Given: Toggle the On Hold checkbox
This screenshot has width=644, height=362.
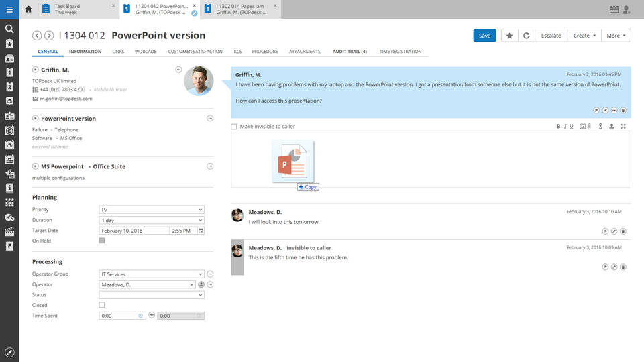Looking at the screenshot, I should point(102,241).
